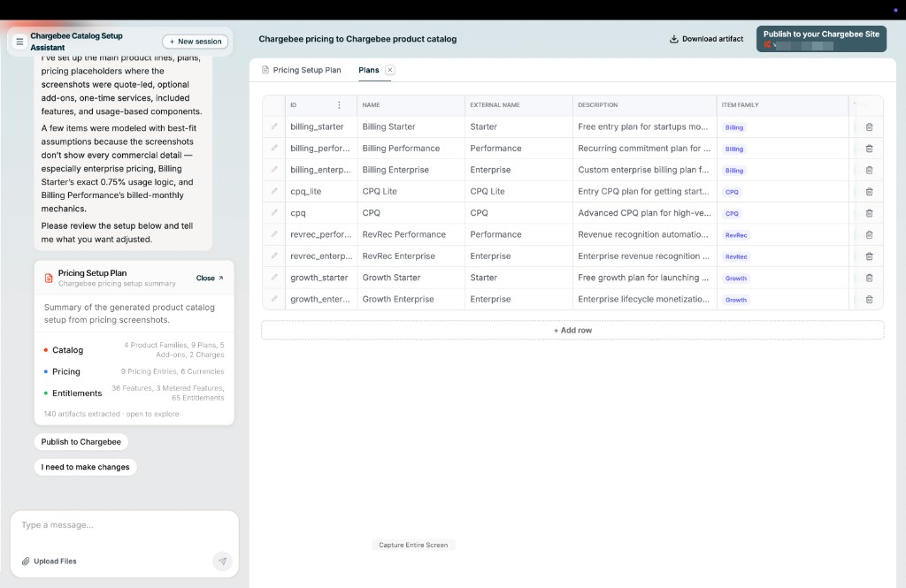Screen dimensions: 906x588
Task: Focus the Type a message input
Action: pyautogui.click(x=124, y=525)
